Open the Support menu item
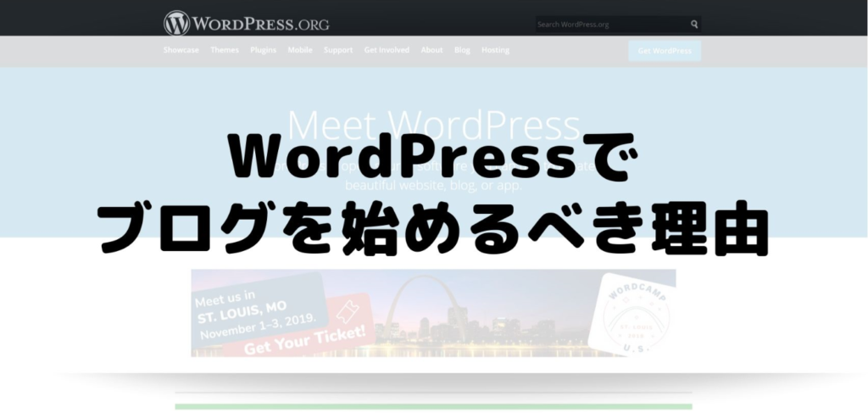The height and width of the screenshot is (419, 868). tap(338, 50)
